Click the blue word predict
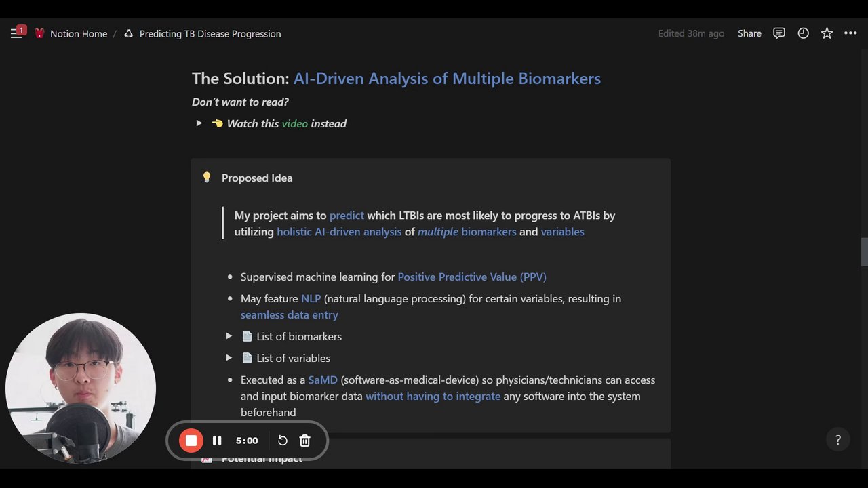The height and width of the screenshot is (488, 868). tap(347, 215)
